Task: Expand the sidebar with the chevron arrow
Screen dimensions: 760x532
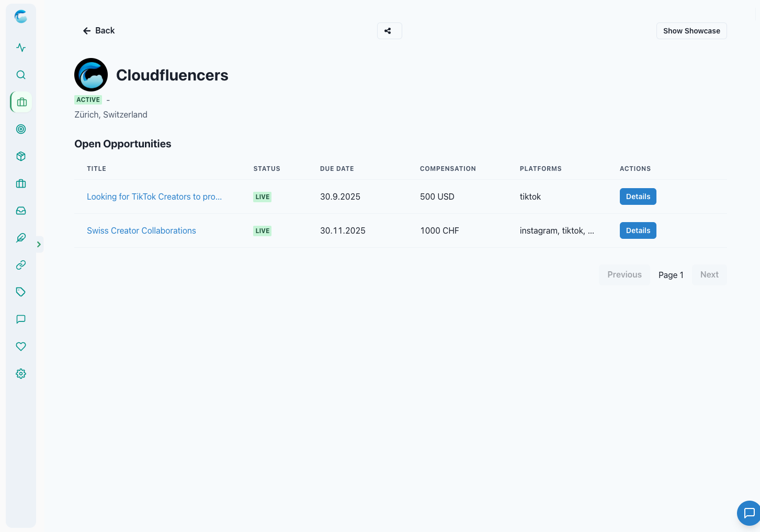Action: [39, 245]
